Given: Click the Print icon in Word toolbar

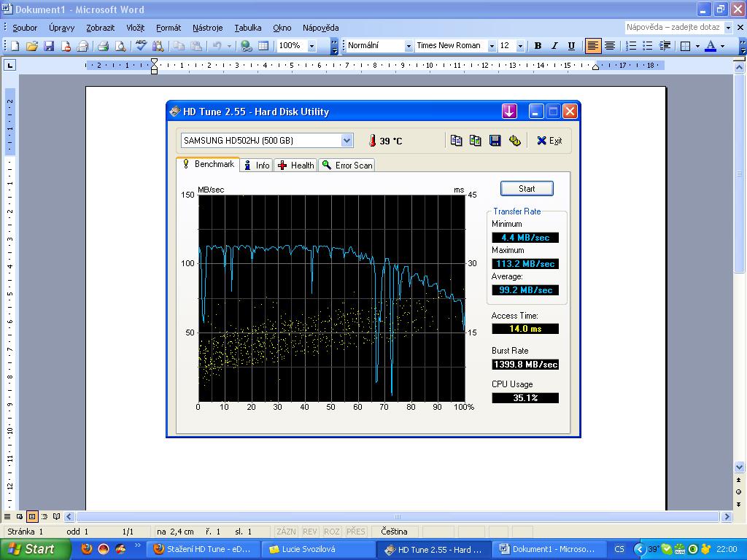Looking at the screenshot, I should 103,46.
